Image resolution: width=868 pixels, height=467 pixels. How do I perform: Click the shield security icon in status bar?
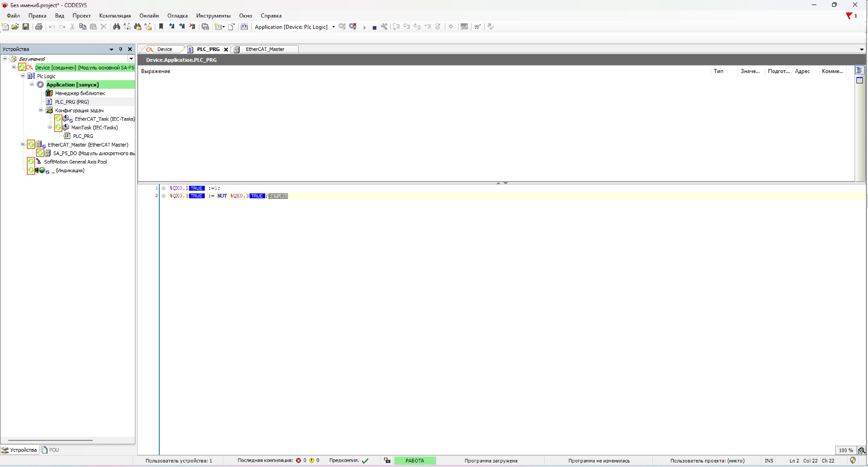(853, 460)
